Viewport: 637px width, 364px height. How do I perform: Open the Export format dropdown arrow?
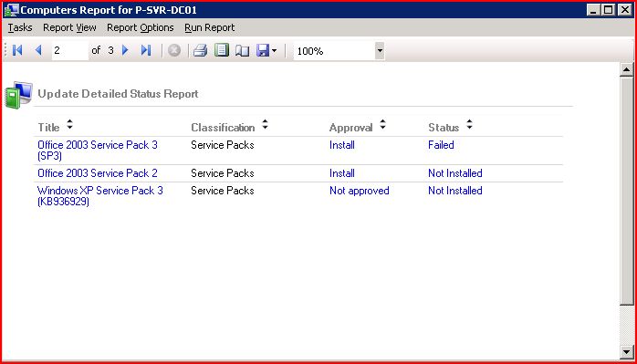pyautogui.click(x=274, y=51)
